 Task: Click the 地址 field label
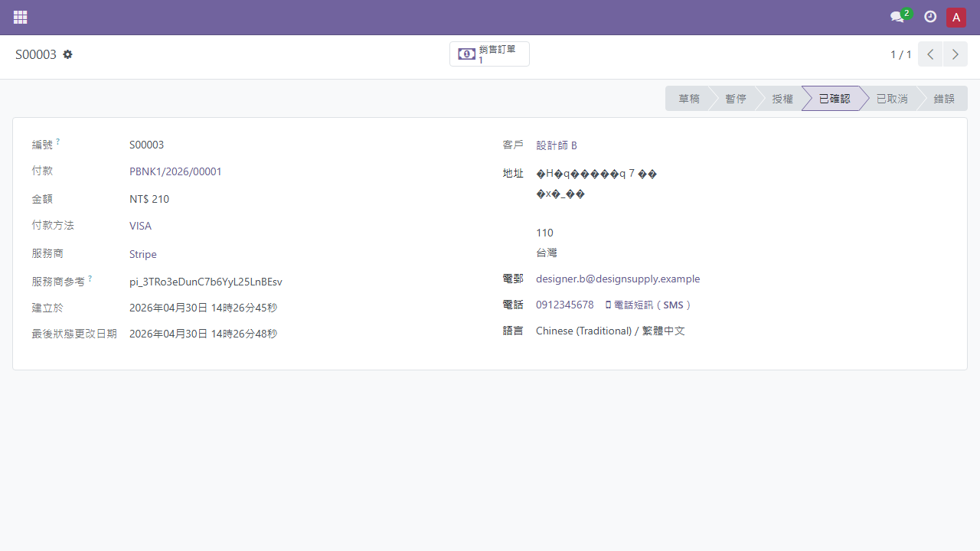point(513,174)
